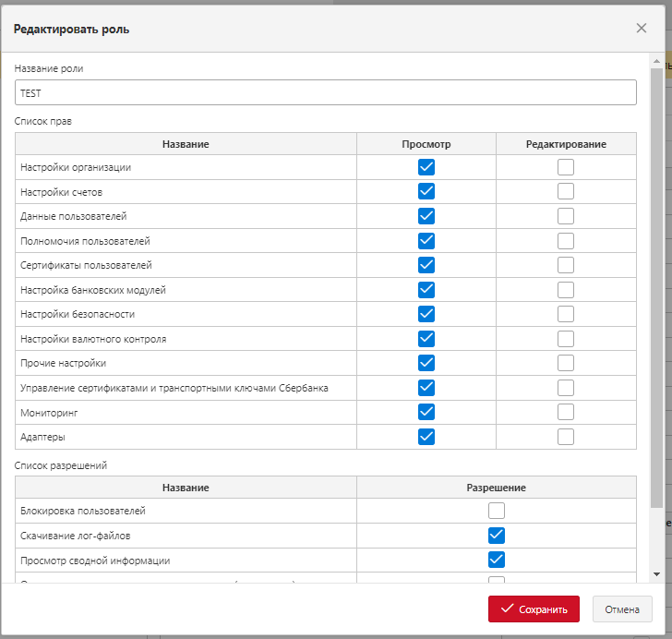Uncheck Просмотр for Данные пользователей
Viewport: 672px width, 639px height.
[426, 216]
